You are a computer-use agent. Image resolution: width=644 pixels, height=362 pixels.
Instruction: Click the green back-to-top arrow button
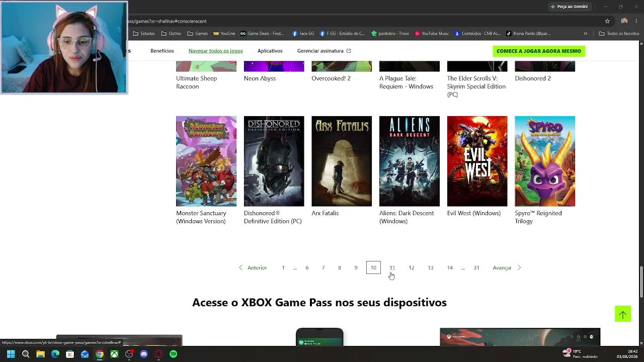[623, 314]
